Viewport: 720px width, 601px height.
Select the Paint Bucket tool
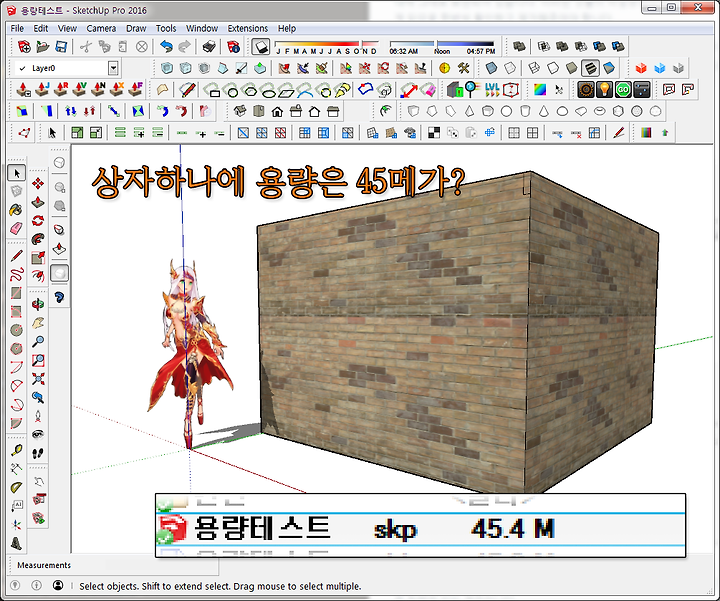(x=16, y=210)
